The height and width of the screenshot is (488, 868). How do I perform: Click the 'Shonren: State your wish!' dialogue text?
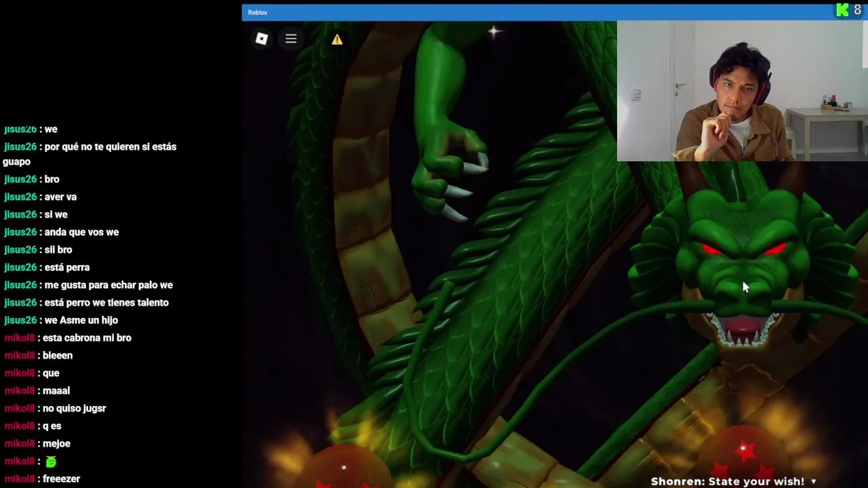728,481
